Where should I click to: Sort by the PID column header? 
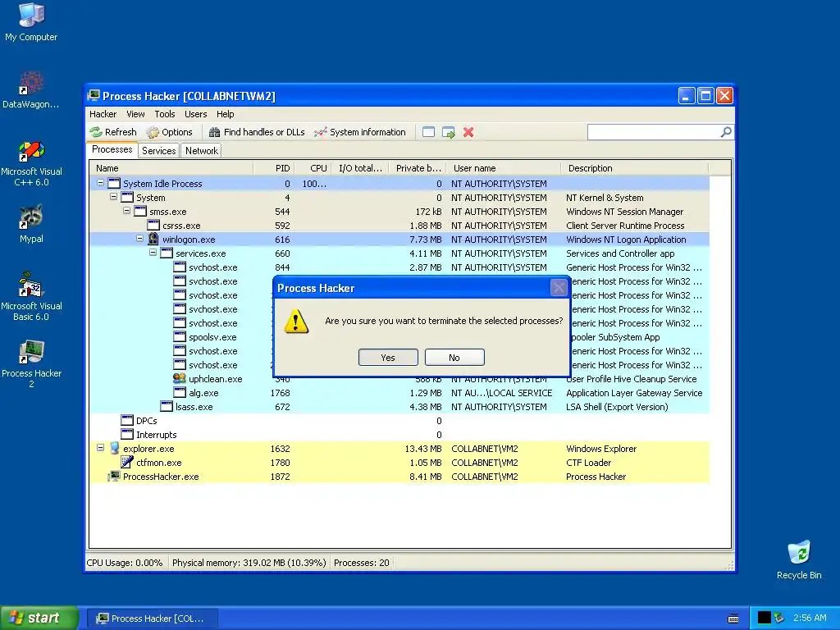[274, 168]
